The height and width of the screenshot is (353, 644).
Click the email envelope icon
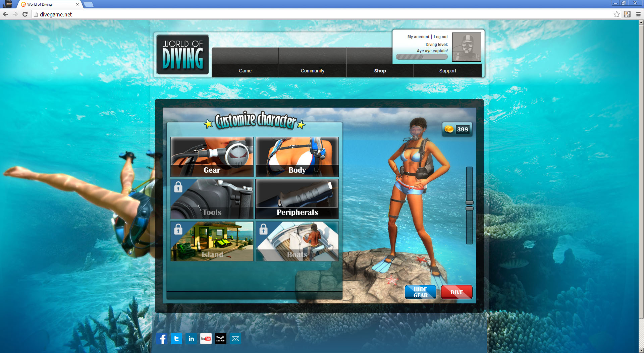(x=235, y=339)
